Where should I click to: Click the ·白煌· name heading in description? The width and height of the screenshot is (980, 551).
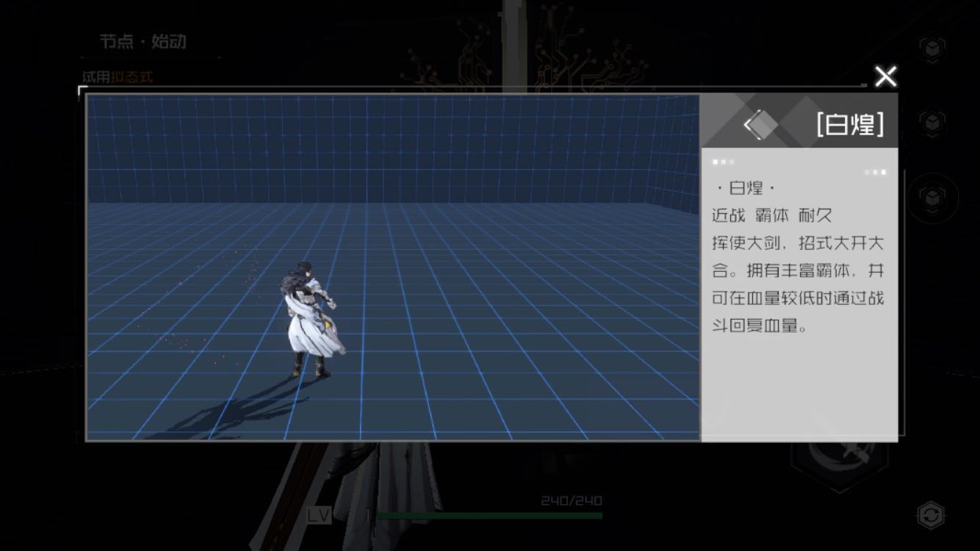click(x=744, y=189)
